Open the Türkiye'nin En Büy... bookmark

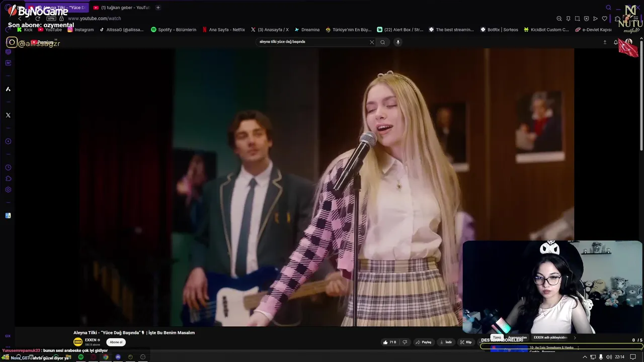coord(348,30)
